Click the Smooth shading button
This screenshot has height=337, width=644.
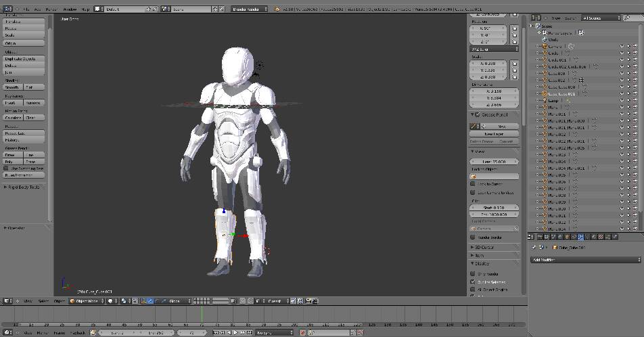coord(13,87)
